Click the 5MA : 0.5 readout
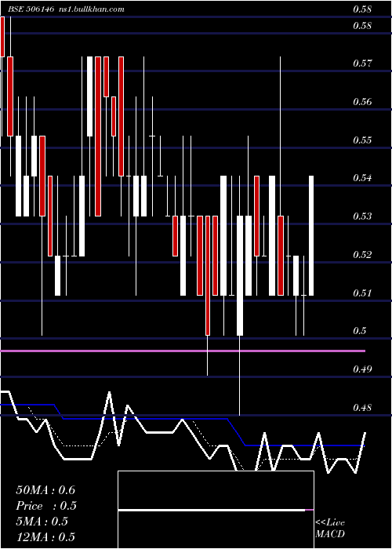392x549 pixels. [42, 522]
